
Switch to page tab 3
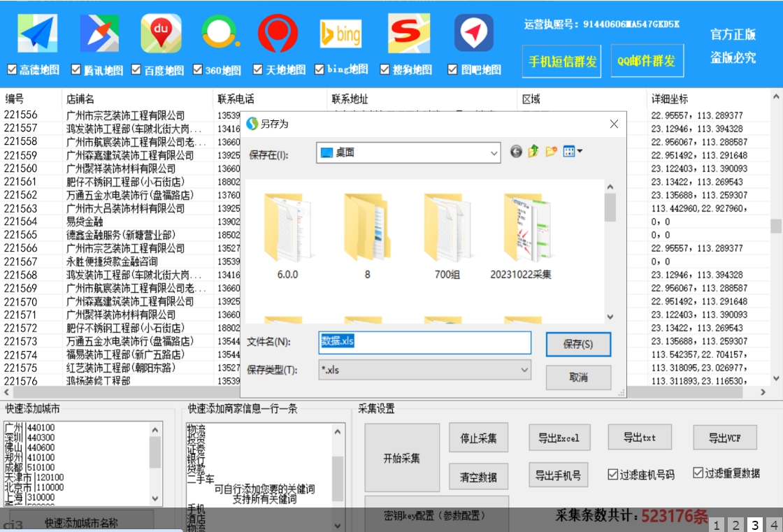pyautogui.click(x=755, y=524)
